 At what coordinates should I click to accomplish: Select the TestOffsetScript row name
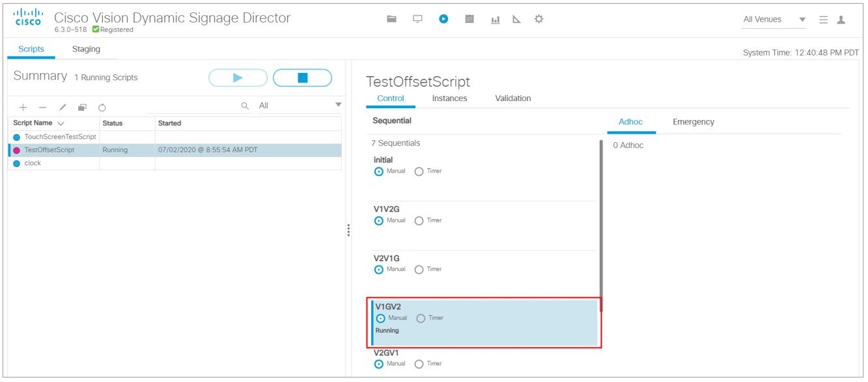[x=49, y=150]
